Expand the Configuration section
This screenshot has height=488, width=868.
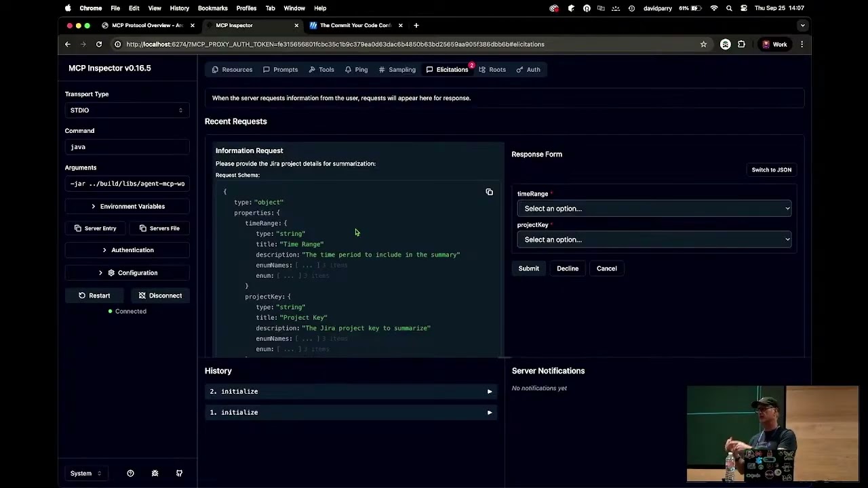click(x=127, y=272)
